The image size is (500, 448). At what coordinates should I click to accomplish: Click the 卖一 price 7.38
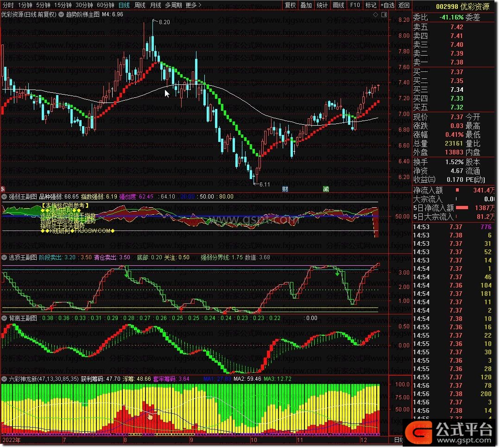point(456,62)
